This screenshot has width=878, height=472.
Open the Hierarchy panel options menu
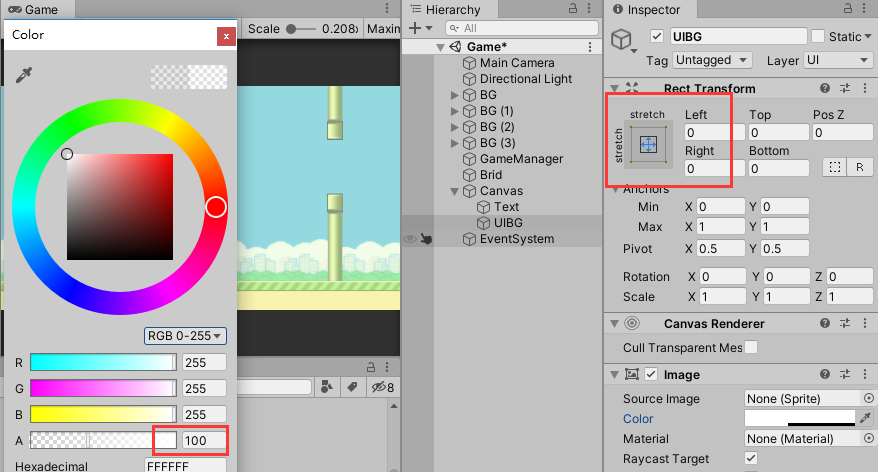[x=589, y=8]
